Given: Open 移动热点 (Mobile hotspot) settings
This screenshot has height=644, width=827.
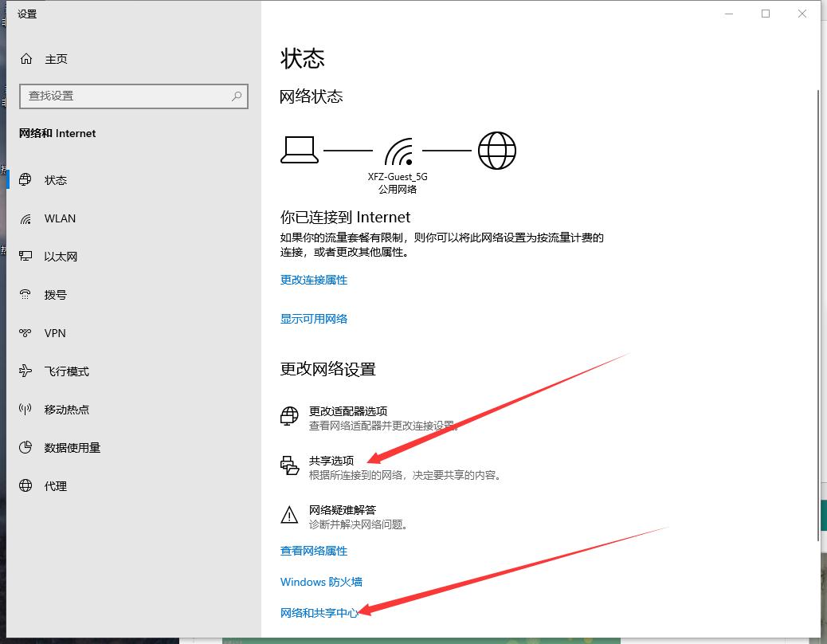Looking at the screenshot, I should pos(68,409).
